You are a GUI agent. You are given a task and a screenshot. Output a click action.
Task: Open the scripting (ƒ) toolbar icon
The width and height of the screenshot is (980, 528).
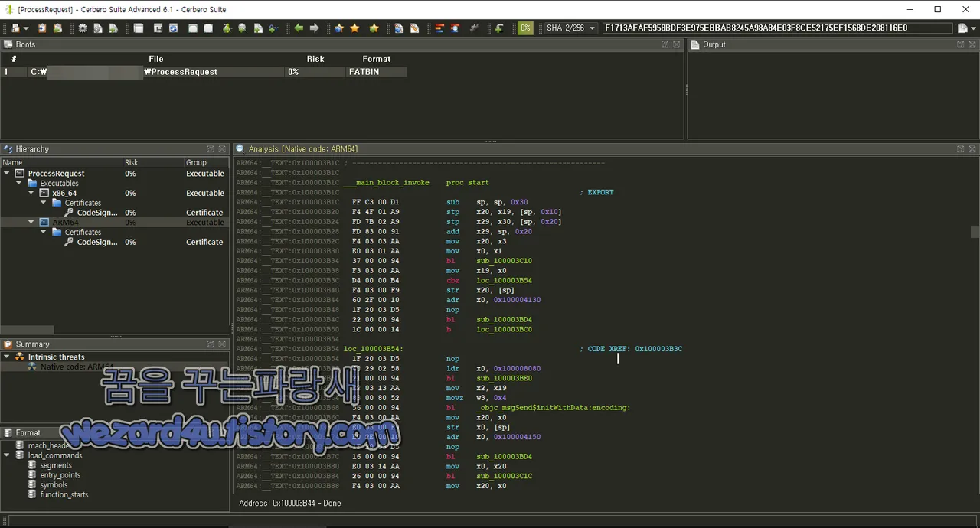click(x=498, y=28)
